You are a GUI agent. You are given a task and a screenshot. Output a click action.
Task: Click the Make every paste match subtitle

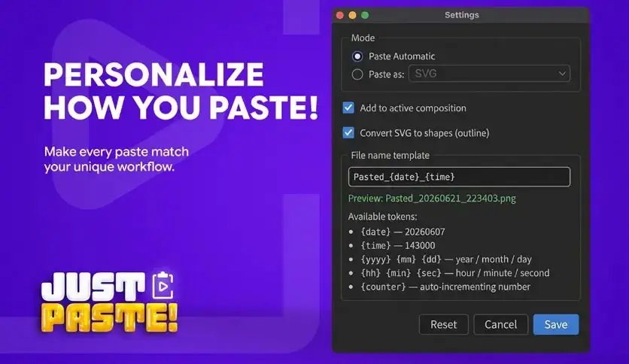[117, 159]
